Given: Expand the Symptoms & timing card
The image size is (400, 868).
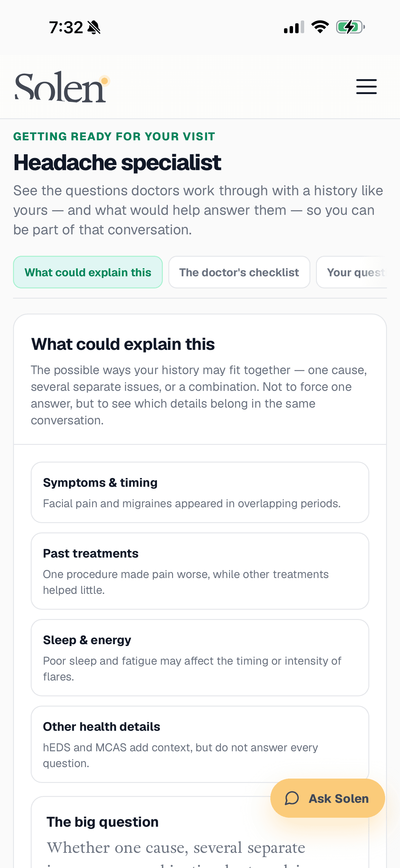Looking at the screenshot, I should tap(200, 492).
